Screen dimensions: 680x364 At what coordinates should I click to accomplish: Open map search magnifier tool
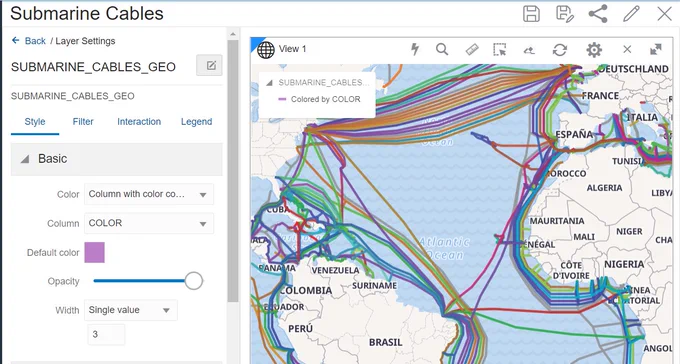click(x=442, y=49)
